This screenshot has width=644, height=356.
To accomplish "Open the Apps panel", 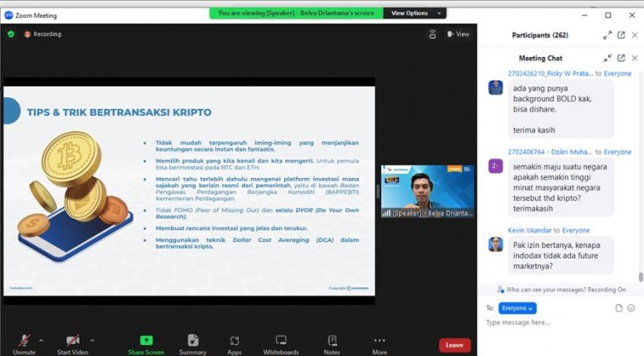I will pos(235,344).
